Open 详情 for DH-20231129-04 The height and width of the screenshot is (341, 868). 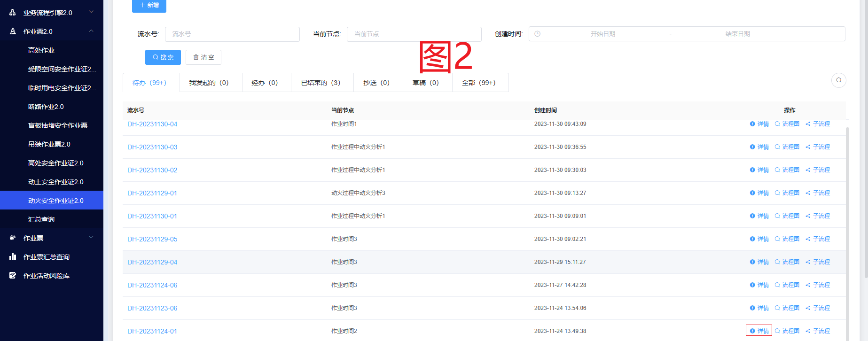pyautogui.click(x=759, y=262)
